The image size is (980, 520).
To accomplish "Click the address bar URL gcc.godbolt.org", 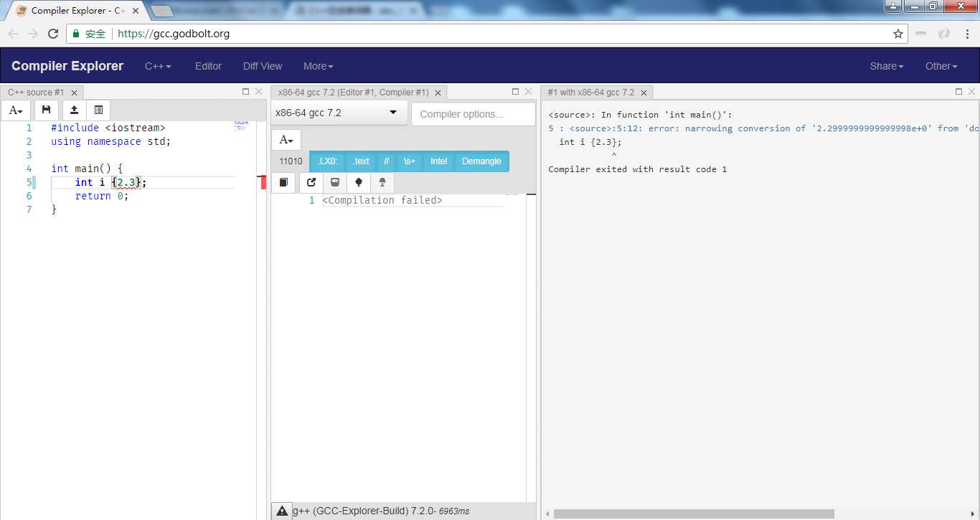I will [x=174, y=34].
